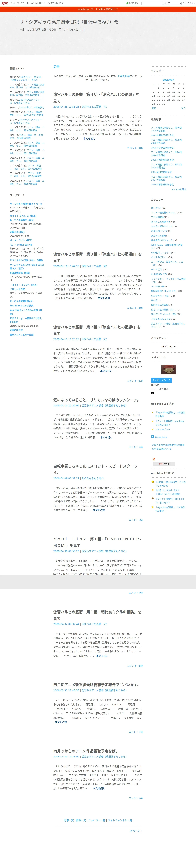Click the 記事を書く pencil icon
The image size is (196, 868).
point(128,3)
